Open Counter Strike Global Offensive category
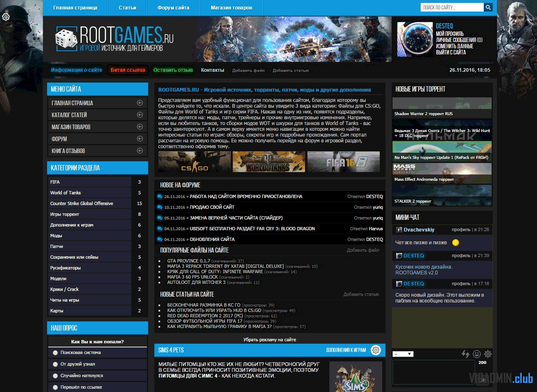537x392 pixels. [x=82, y=203]
